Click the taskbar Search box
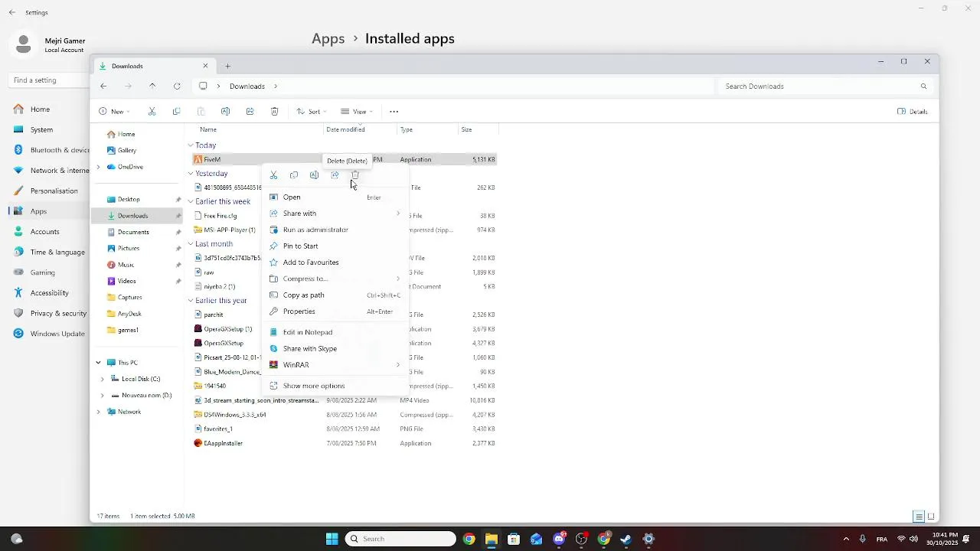Viewport: 980px width, 551px height. point(400,539)
